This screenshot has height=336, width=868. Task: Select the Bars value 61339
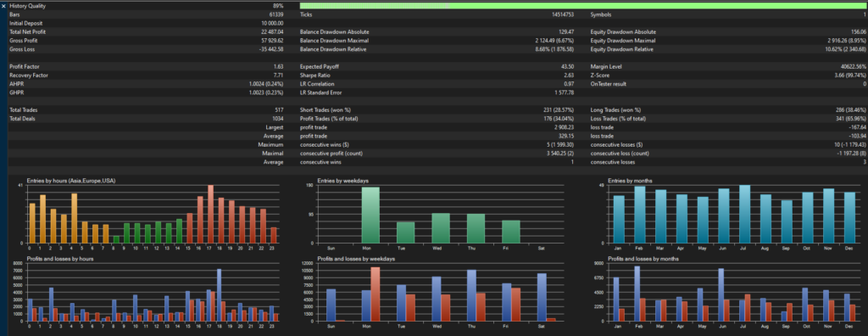tap(275, 14)
